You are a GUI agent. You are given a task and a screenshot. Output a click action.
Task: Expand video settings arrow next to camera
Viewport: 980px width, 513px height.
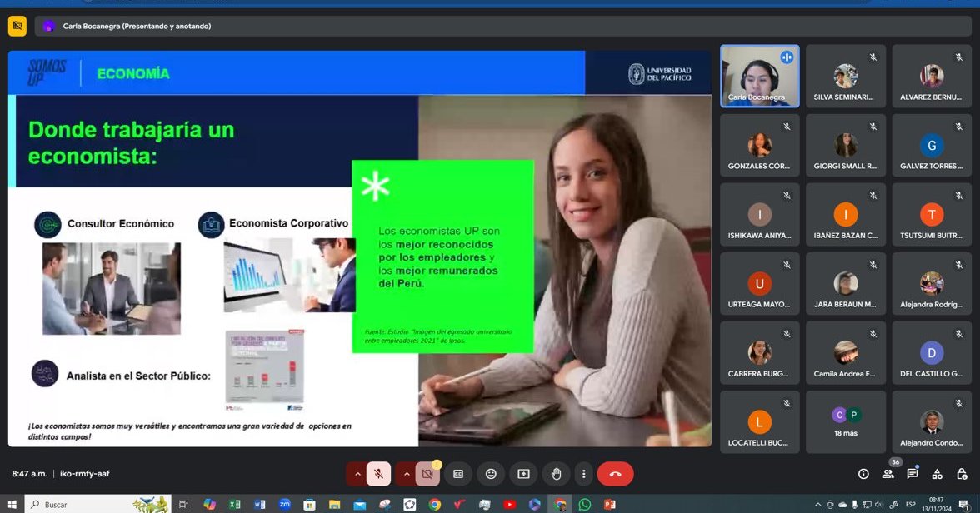pyautogui.click(x=406, y=474)
